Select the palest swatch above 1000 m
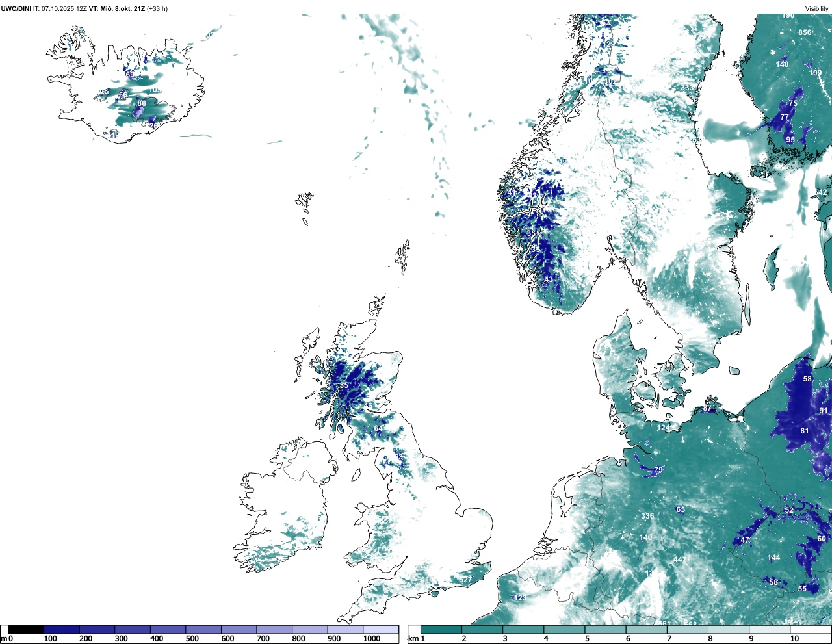The height and width of the screenshot is (644, 832). pos(381,629)
